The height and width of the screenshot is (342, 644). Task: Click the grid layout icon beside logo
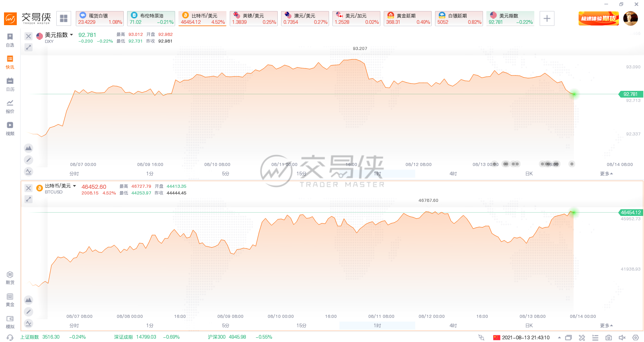click(64, 18)
